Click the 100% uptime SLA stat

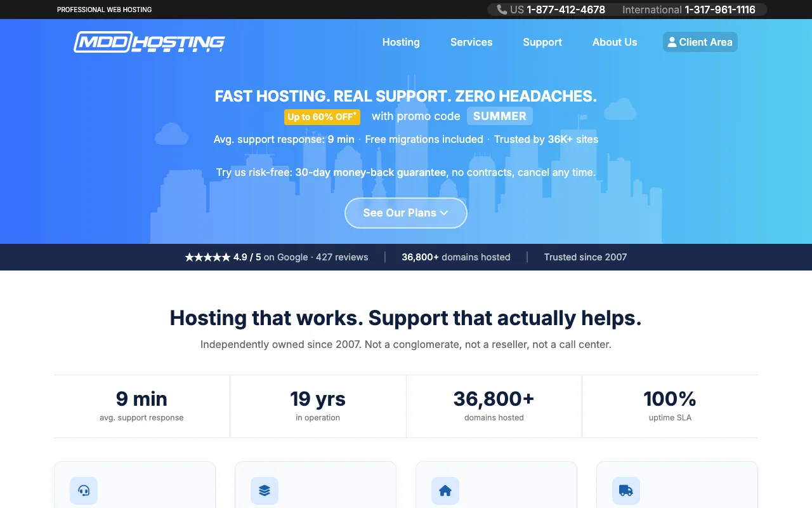(670, 406)
